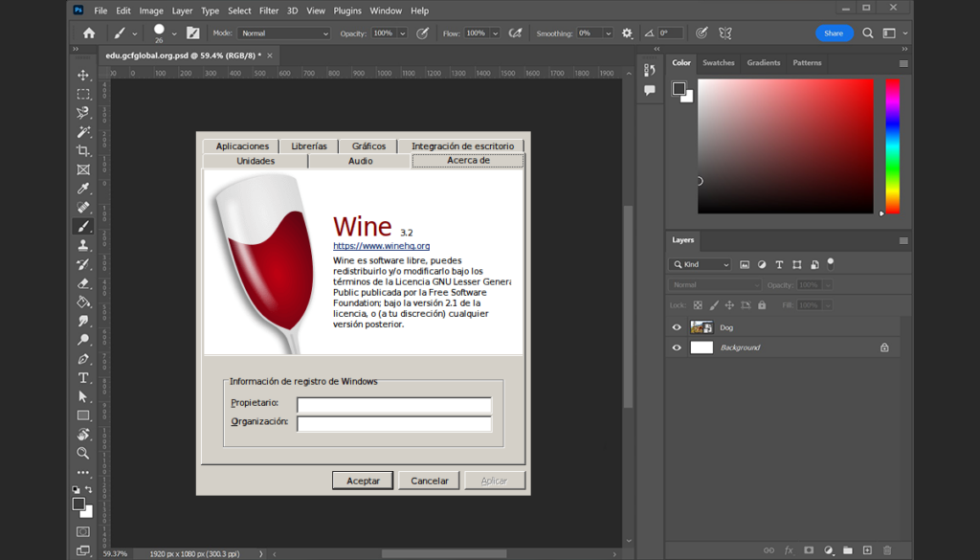980x560 pixels.
Task: Activate the Crop tool
Action: pyautogui.click(x=83, y=150)
